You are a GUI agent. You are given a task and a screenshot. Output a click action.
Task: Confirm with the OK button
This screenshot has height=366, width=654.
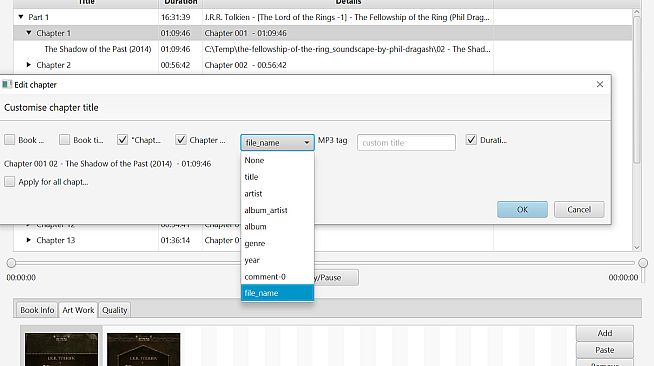point(522,209)
